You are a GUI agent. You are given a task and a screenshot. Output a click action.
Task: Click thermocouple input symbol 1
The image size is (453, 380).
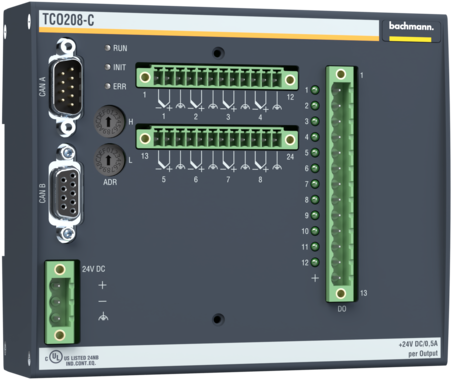pos(164,100)
